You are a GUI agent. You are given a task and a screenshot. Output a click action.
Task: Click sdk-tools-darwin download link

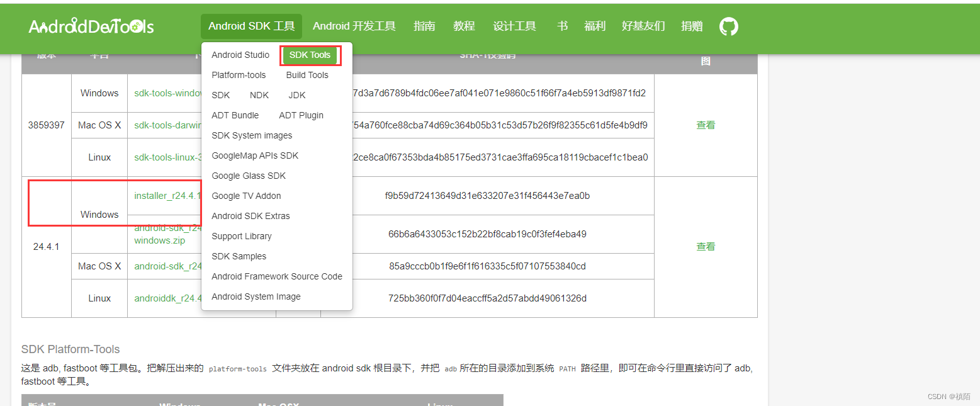pyautogui.click(x=167, y=125)
